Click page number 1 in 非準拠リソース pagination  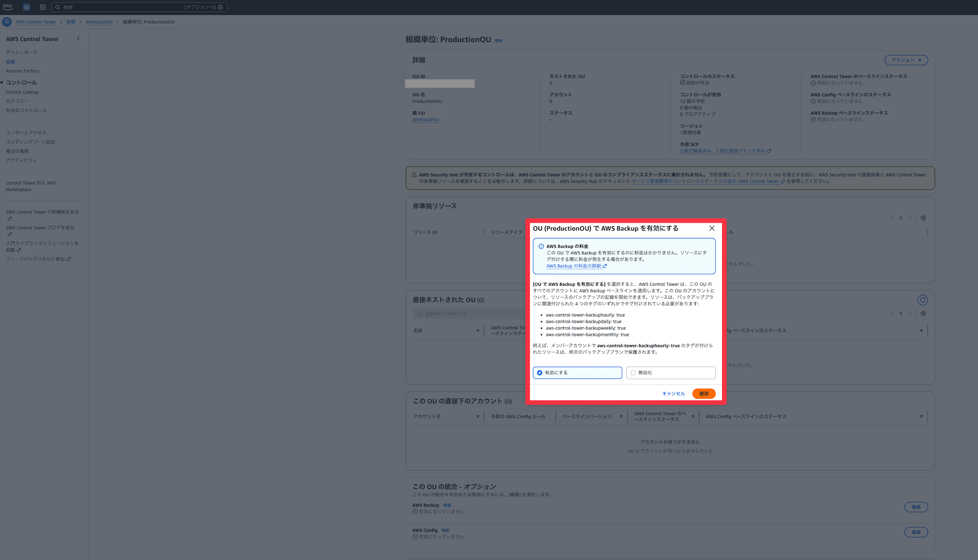pos(901,218)
